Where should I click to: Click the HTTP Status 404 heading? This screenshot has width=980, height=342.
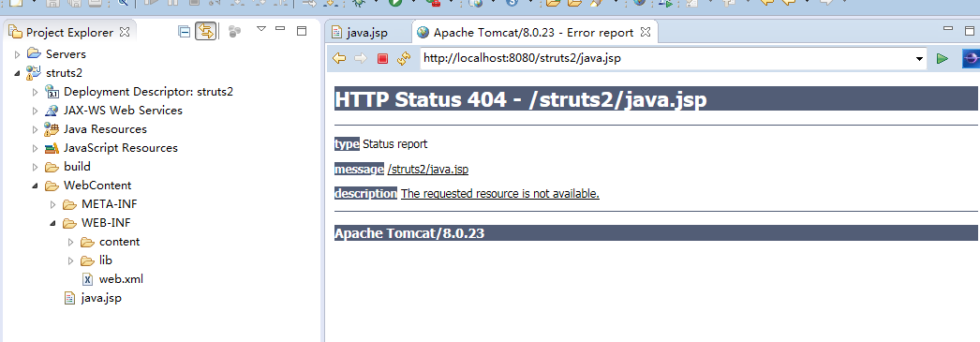(521, 98)
